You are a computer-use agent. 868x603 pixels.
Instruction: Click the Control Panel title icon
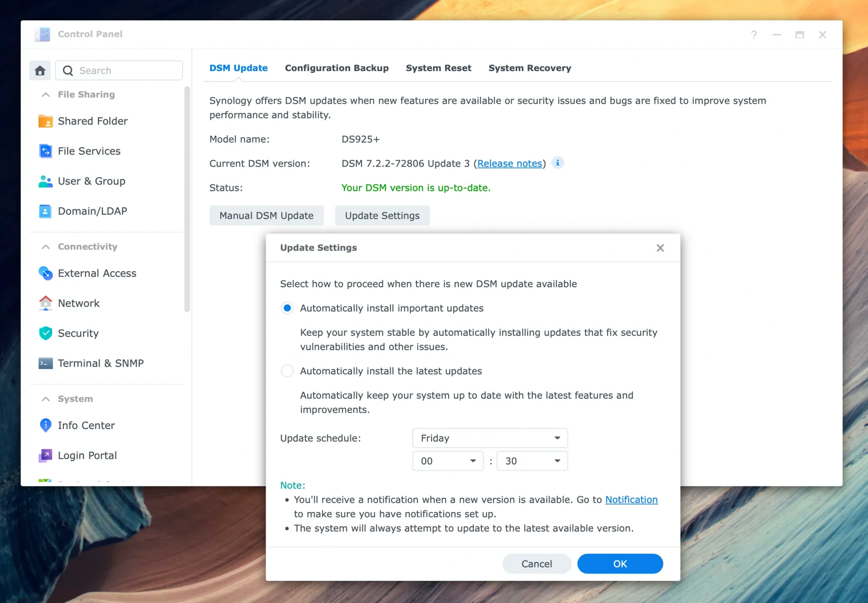coord(43,34)
